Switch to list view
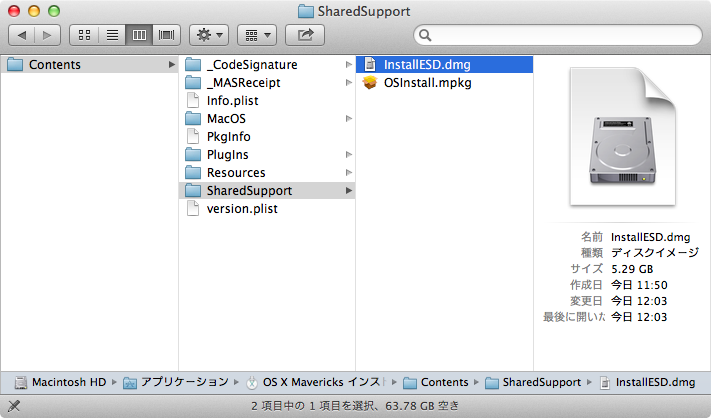Image resolution: width=711 pixels, height=418 pixels. 112,35
